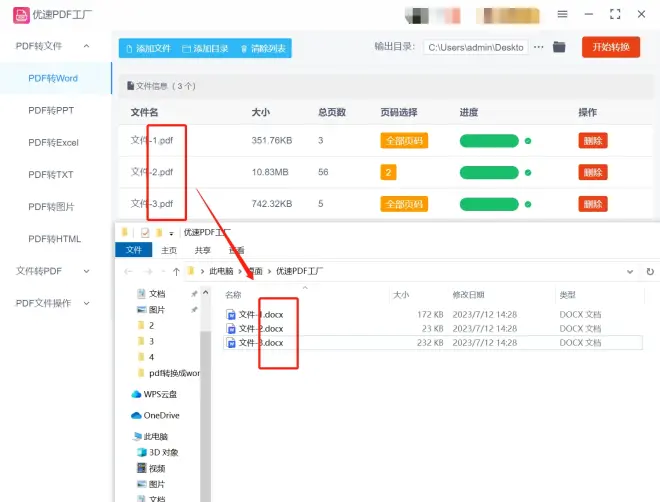The height and width of the screenshot is (502, 660).
Task: Click Explorer refresh icon
Action: [650, 271]
